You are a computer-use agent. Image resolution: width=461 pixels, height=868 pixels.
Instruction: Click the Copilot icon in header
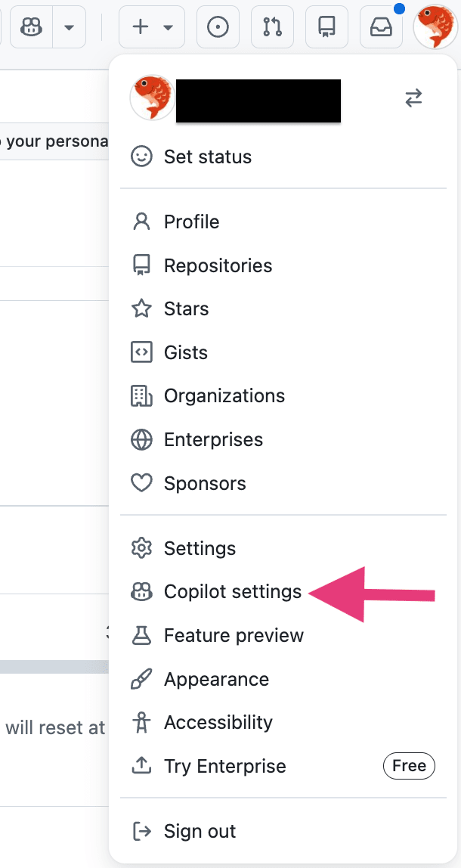[32, 27]
